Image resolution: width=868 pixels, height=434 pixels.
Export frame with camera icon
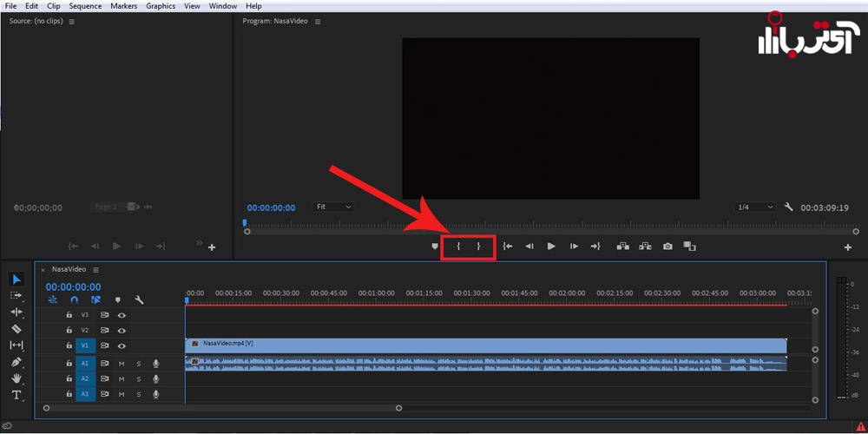tap(667, 247)
